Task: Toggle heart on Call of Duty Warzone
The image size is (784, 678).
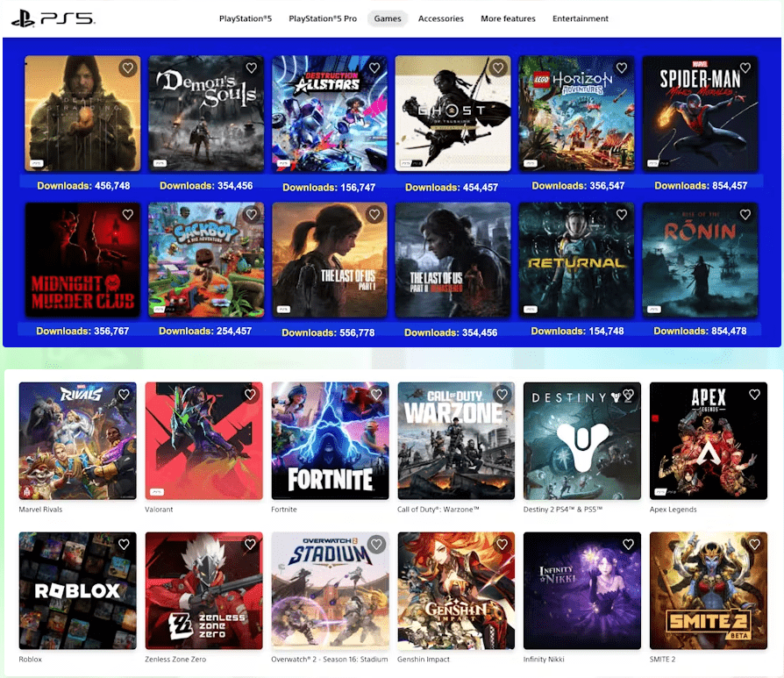Action: click(x=502, y=395)
